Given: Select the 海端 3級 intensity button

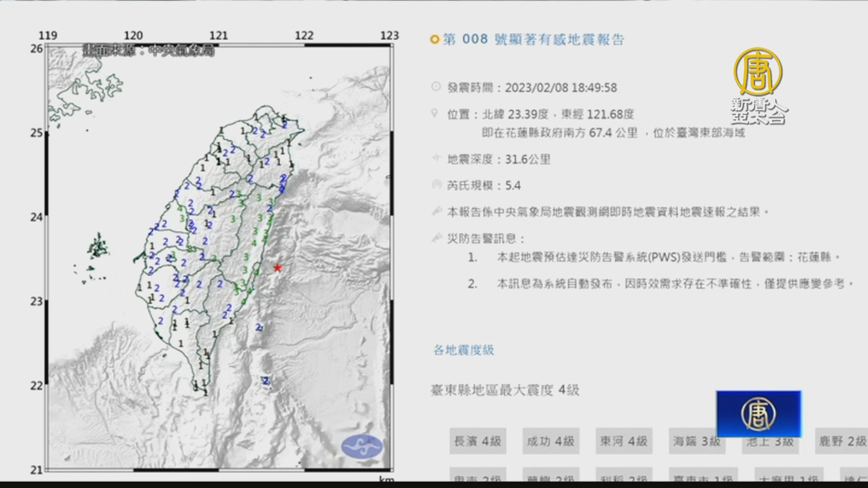Looking at the screenshot, I should [697, 441].
